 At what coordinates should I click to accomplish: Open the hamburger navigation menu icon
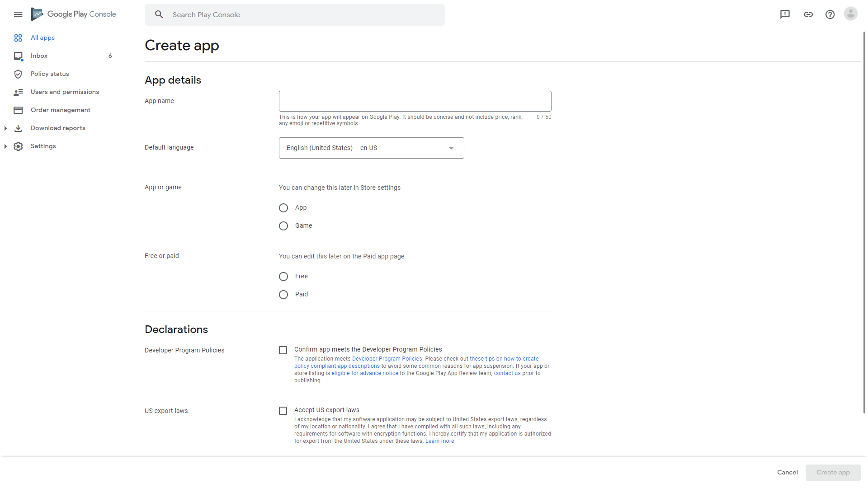point(18,14)
